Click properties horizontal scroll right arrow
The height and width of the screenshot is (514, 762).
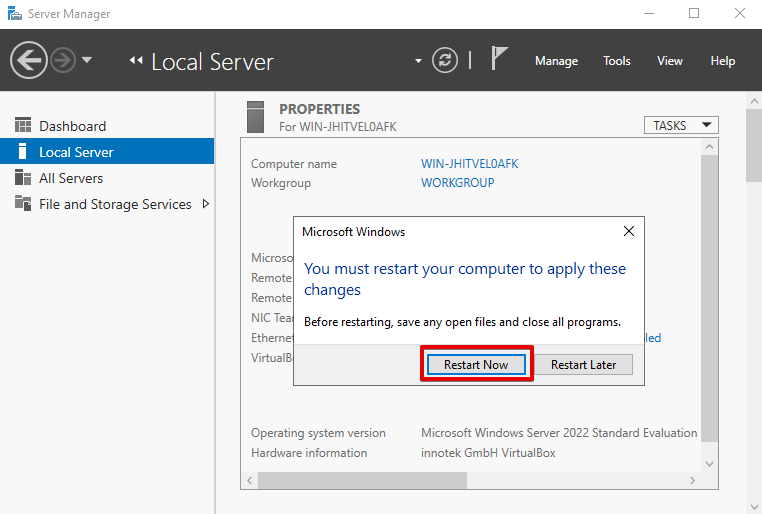tap(693, 480)
